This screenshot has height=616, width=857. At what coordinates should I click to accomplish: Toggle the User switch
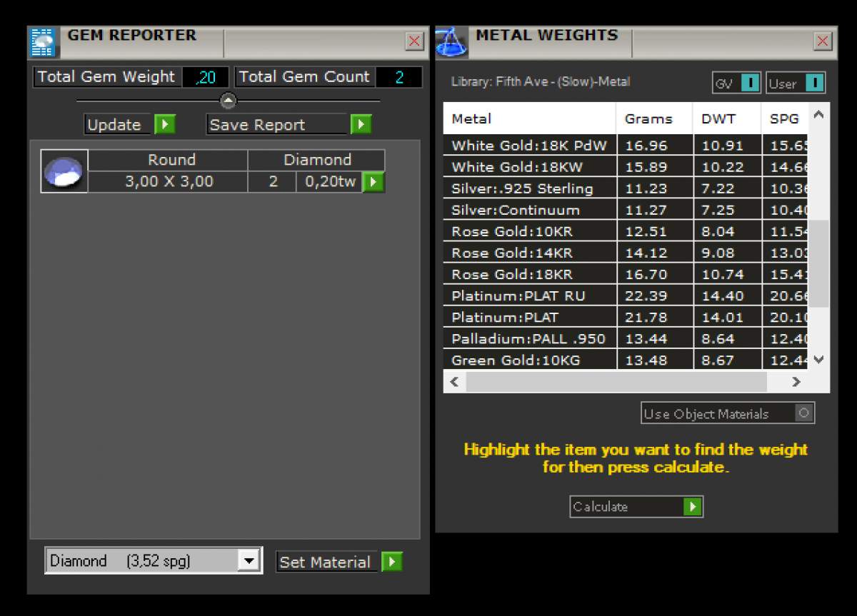(815, 84)
